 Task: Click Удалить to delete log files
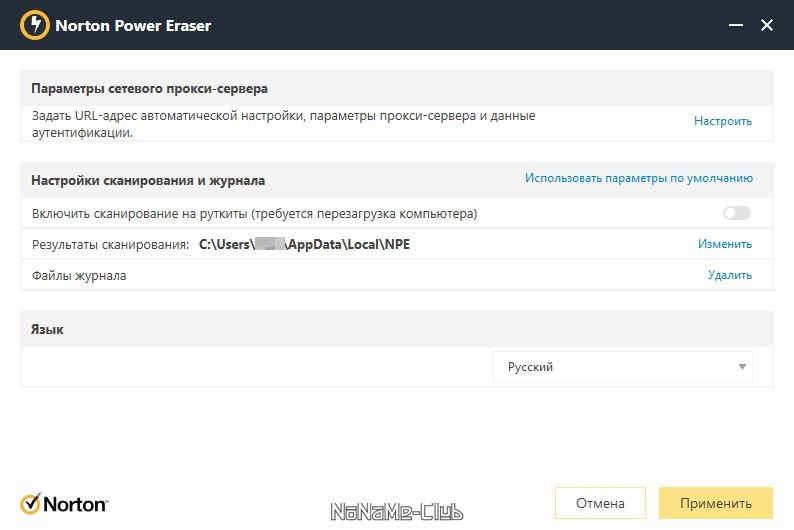click(x=729, y=275)
